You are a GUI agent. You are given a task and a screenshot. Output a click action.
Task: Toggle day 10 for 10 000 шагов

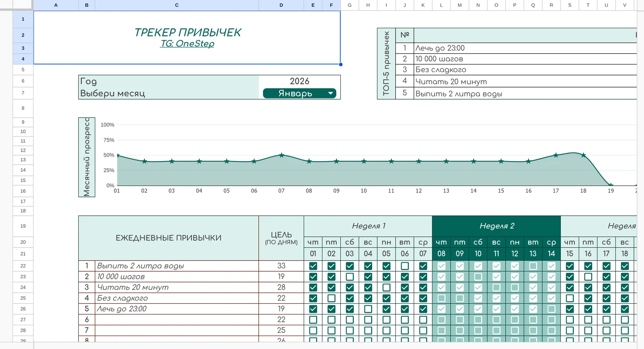[478, 277]
